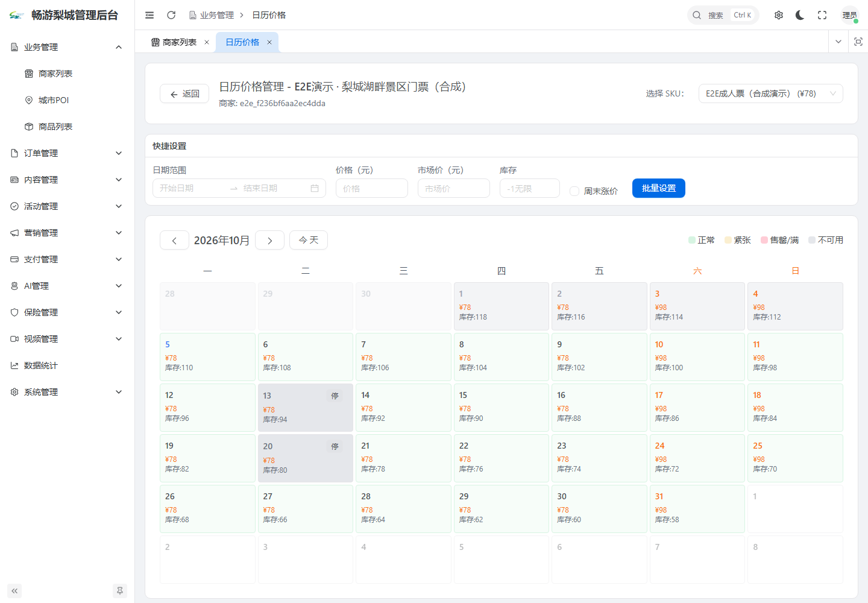Image resolution: width=868 pixels, height=603 pixels.
Task: Open the search box in header
Action: point(723,15)
